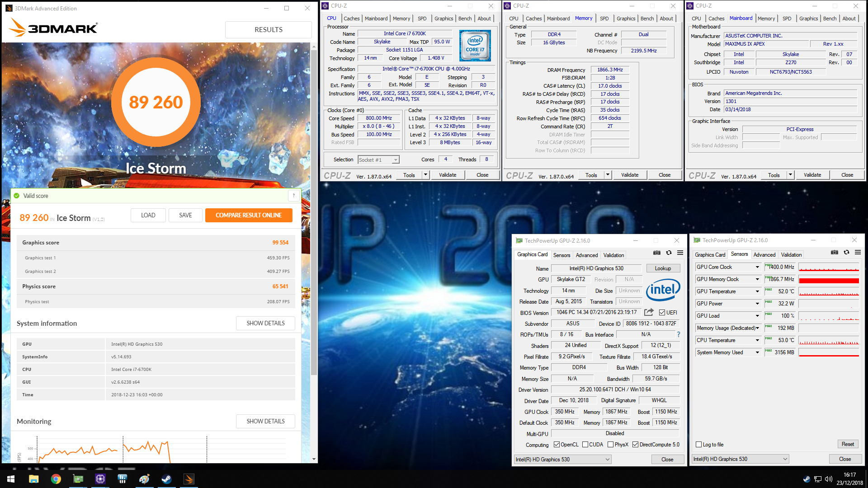The image size is (868, 488).
Task: Open GPU selector in GPU-Z Sensors window
Action: [x=741, y=459]
